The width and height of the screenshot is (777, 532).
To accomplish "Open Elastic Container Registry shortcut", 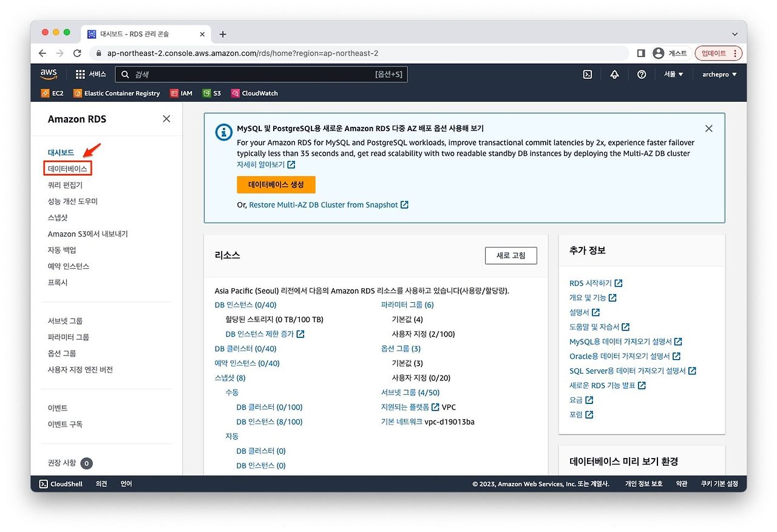I will tap(117, 93).
